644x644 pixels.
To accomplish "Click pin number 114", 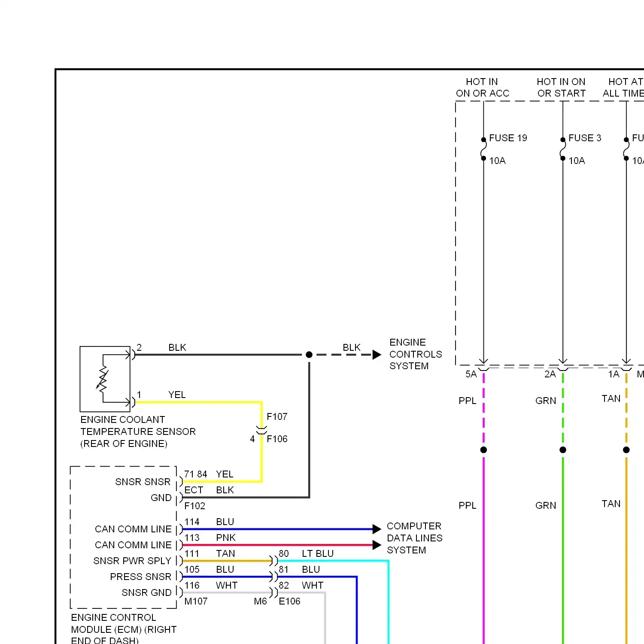I will [192, 522].
